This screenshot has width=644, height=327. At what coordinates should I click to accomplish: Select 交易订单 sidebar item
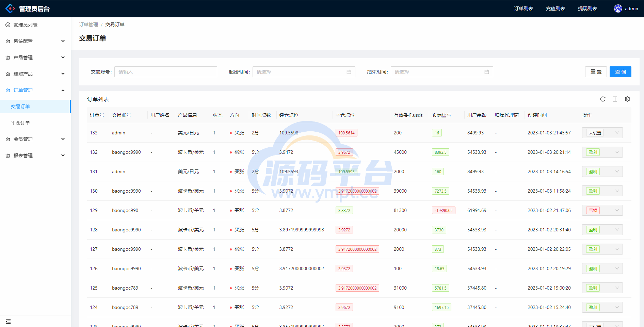coord(35,107)
